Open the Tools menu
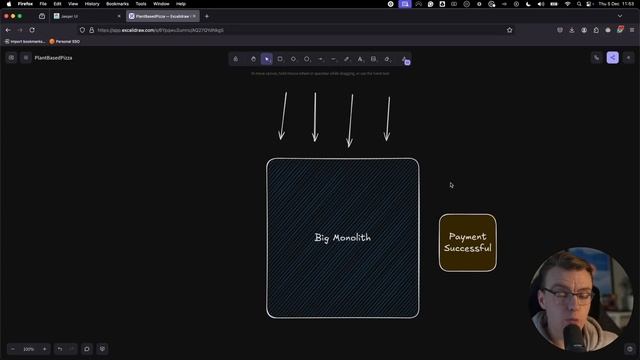Image resolution: width=640 pixels, height=360 pixels. point(141,4)
